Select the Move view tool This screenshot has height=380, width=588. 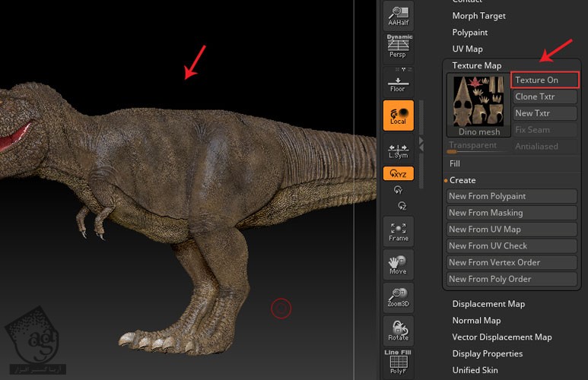(399, 264)
